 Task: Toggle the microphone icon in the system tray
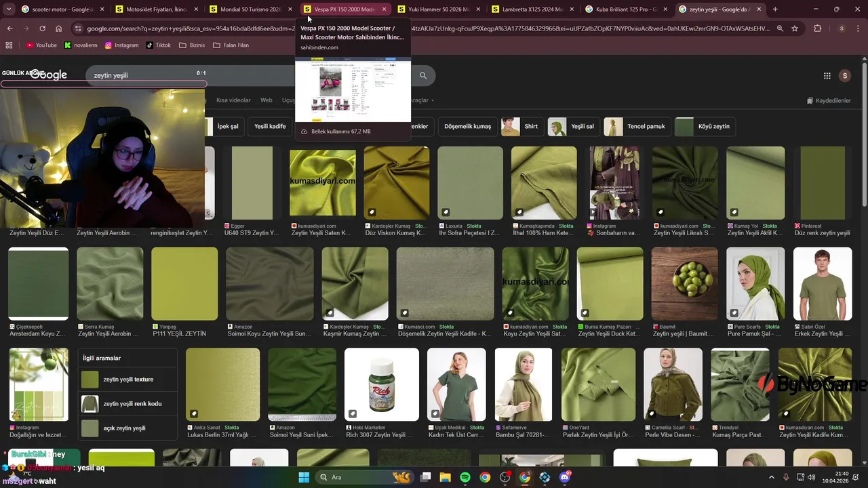point(787,477)
